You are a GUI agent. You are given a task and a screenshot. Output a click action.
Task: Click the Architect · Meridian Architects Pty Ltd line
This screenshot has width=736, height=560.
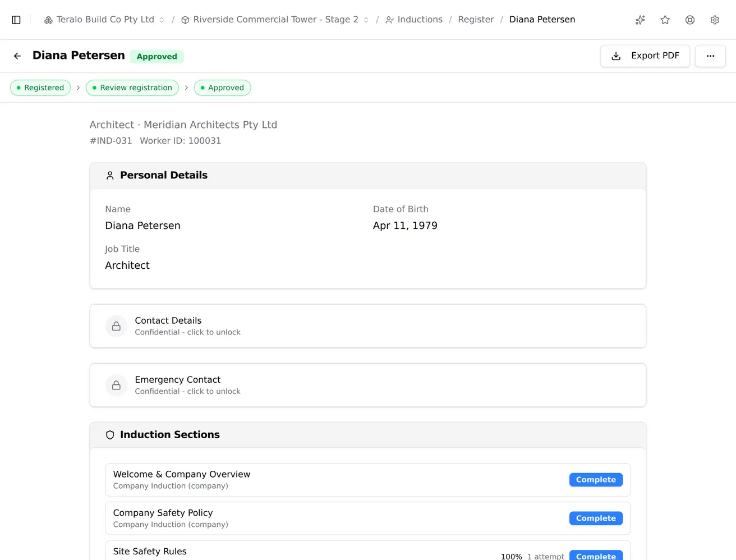[183, 125]
